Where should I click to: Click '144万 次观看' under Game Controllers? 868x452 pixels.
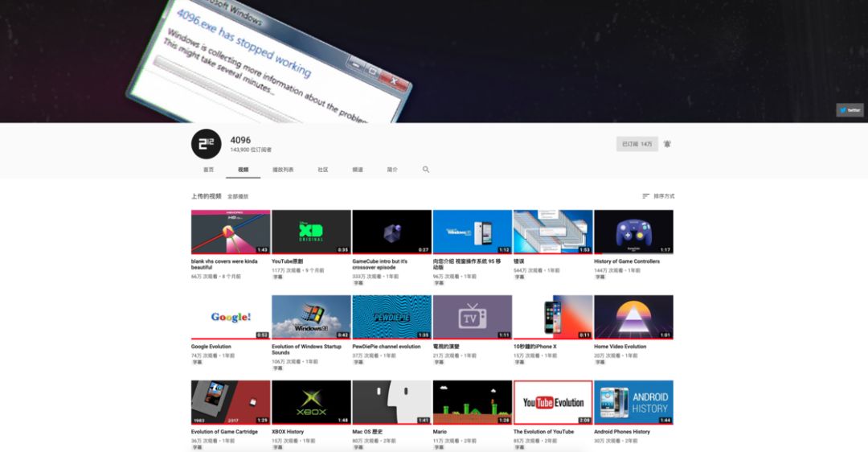point(608,271)
